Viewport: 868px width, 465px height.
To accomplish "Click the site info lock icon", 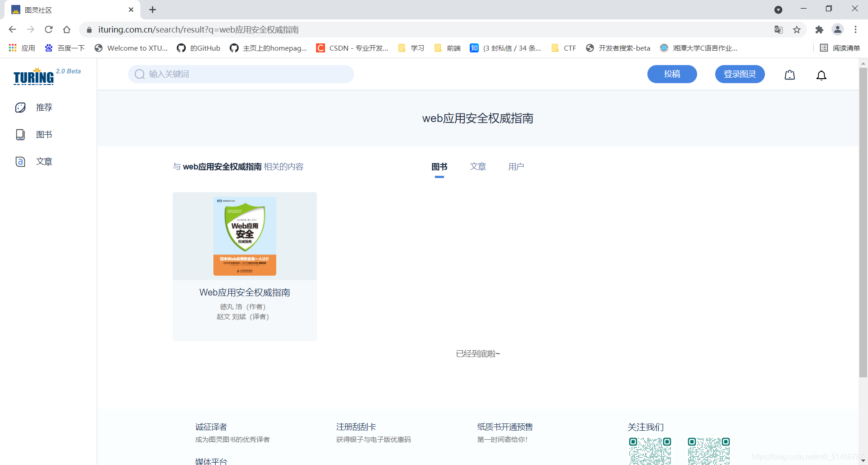I will tap(89, 30).
